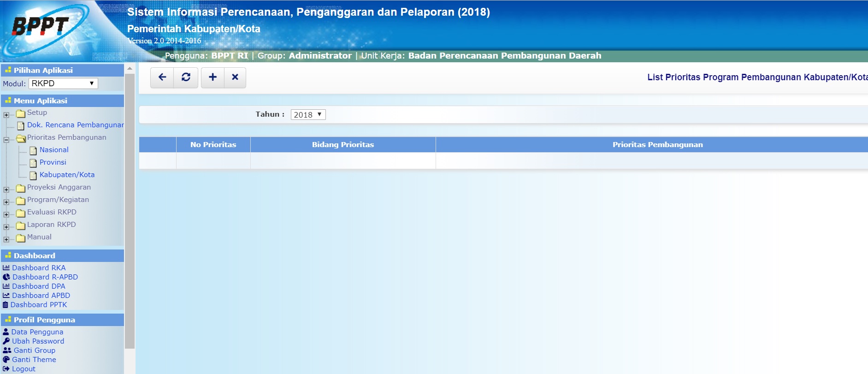Click the Ganti Theme palette icon
Screen dimensions: 868x374
[6, 359]
